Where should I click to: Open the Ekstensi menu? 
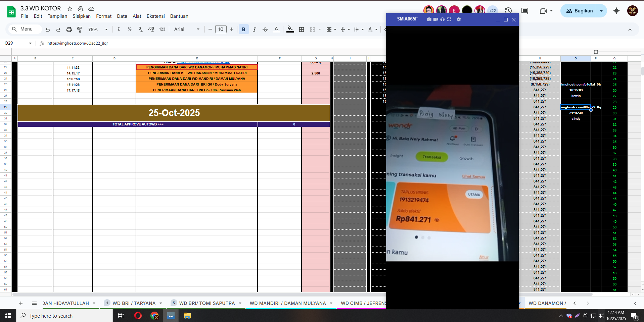(156, 16)
